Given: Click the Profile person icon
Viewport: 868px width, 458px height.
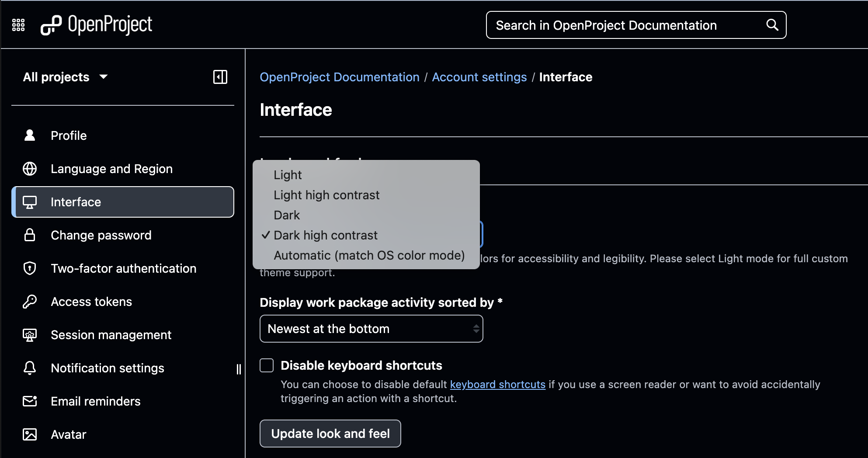Looking at the screenshot, I should click(x=30, y=135).
